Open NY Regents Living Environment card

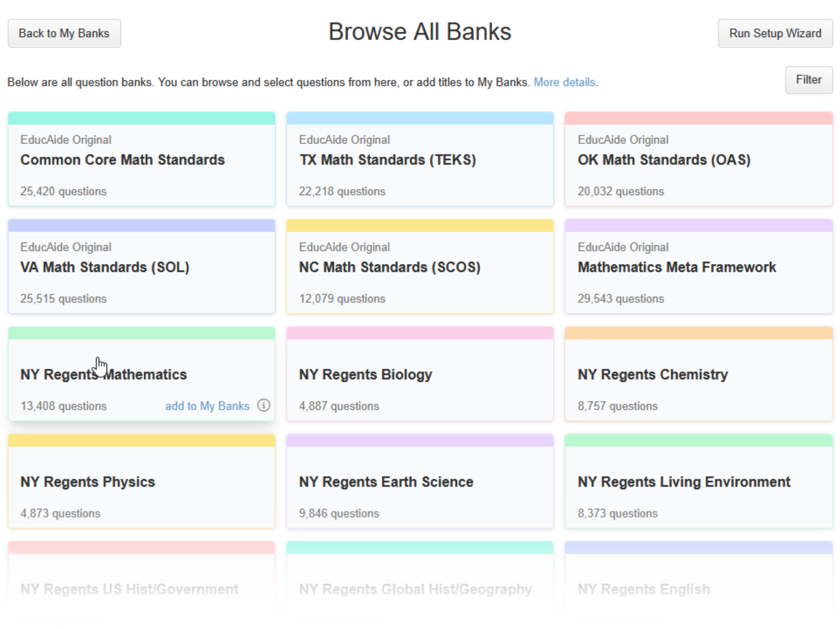(698, 481)
